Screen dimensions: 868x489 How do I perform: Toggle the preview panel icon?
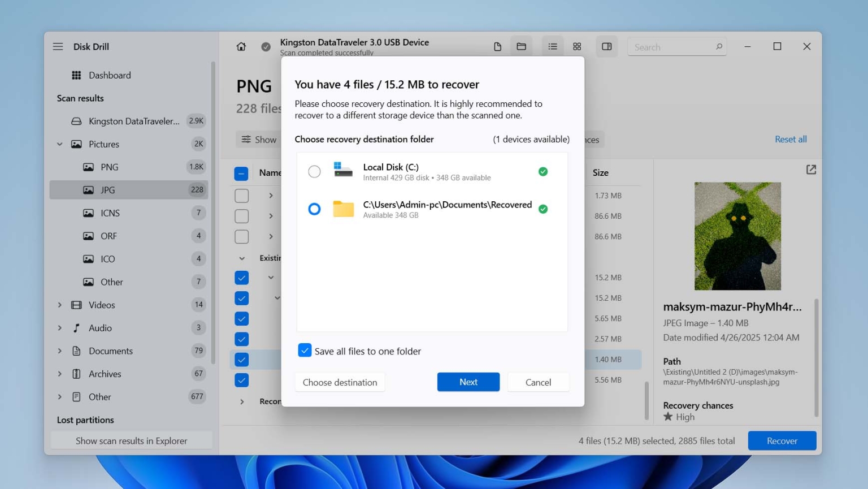(x=607, y=46)
